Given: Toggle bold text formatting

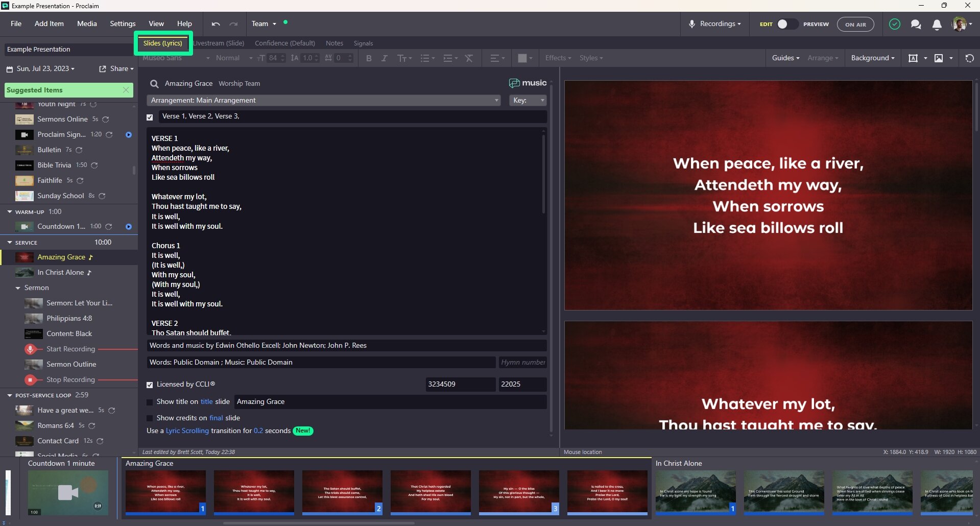Looking at the screenshot, I should click(369, 58).
